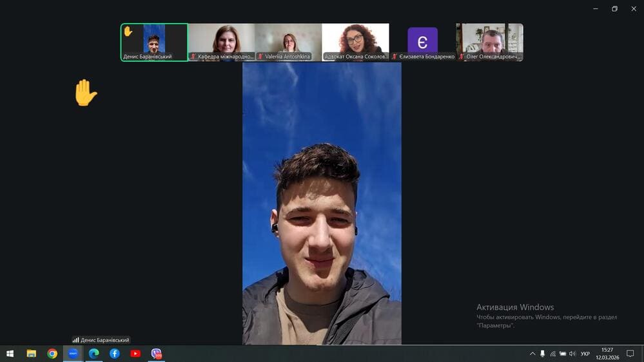Select Денис Баранівський's video thumbnail
The width and height of the screenshot is (644, 362).
point(154,42)
